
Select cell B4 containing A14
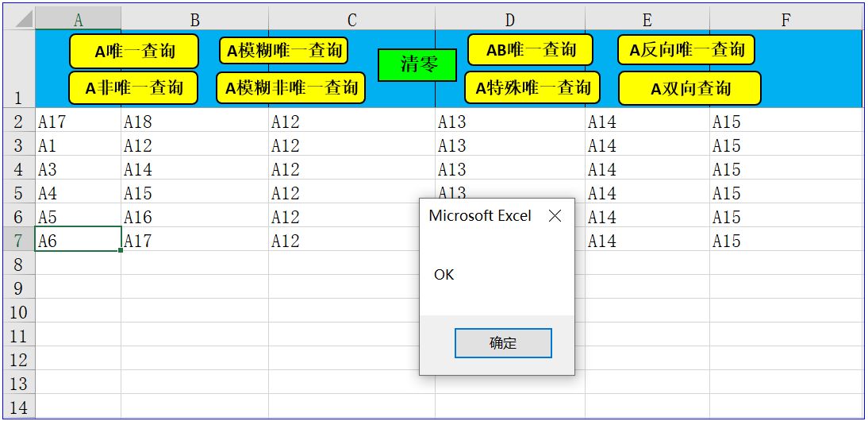tap(195, 168)
